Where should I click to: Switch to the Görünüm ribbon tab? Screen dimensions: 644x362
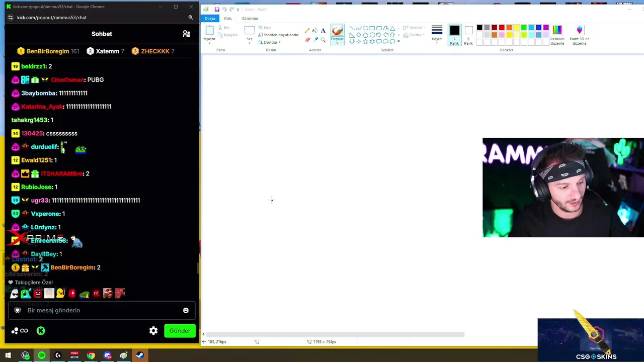pos(250,19)
